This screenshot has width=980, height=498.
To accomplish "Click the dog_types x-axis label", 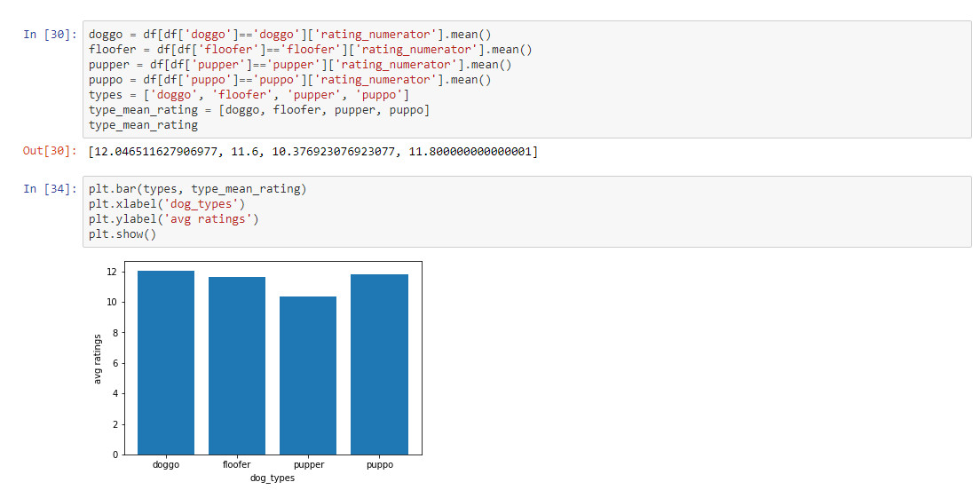I will click(x=273, y=478).
